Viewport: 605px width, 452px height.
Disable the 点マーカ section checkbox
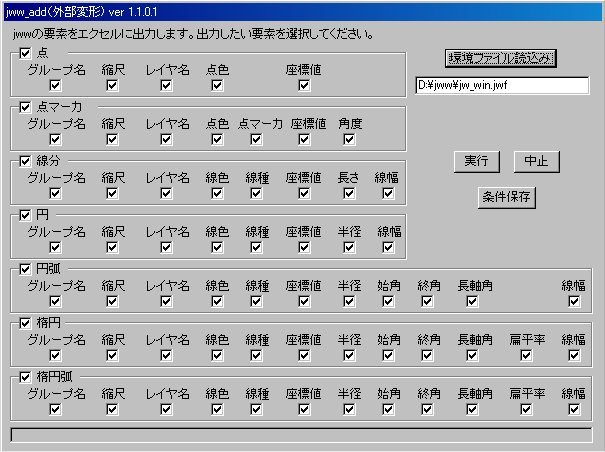(x=27, y=107)
